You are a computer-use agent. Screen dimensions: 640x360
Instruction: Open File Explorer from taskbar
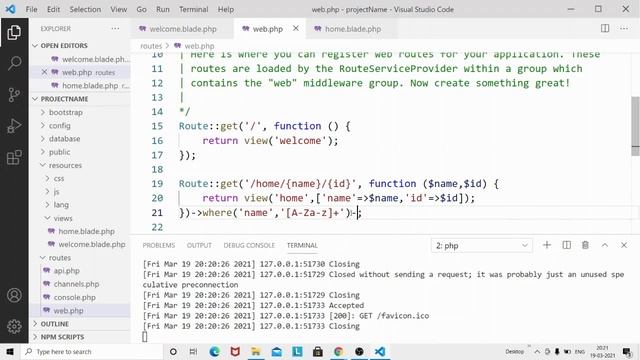pyautogui.click(x=256, y=351)
